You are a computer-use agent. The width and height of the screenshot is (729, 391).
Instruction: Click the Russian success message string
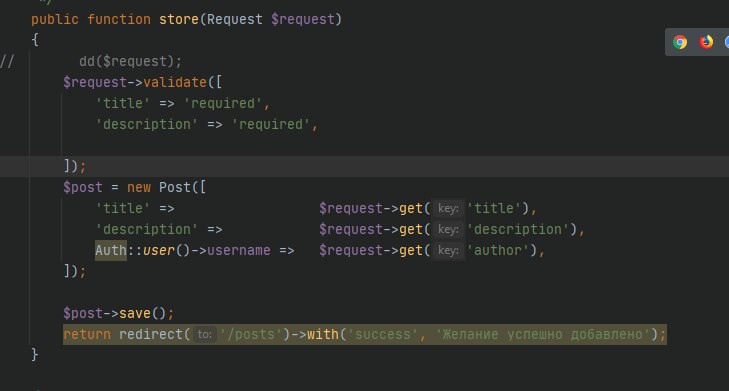point(542,335)
